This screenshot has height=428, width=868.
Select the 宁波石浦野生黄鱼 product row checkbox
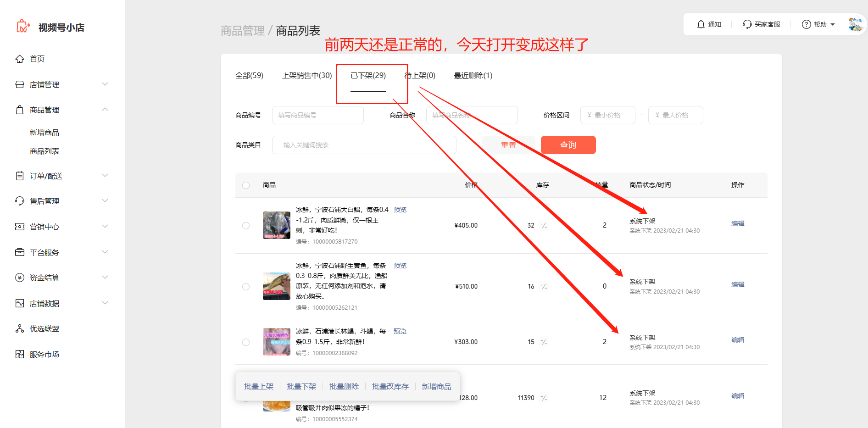(x=246, y=287)
